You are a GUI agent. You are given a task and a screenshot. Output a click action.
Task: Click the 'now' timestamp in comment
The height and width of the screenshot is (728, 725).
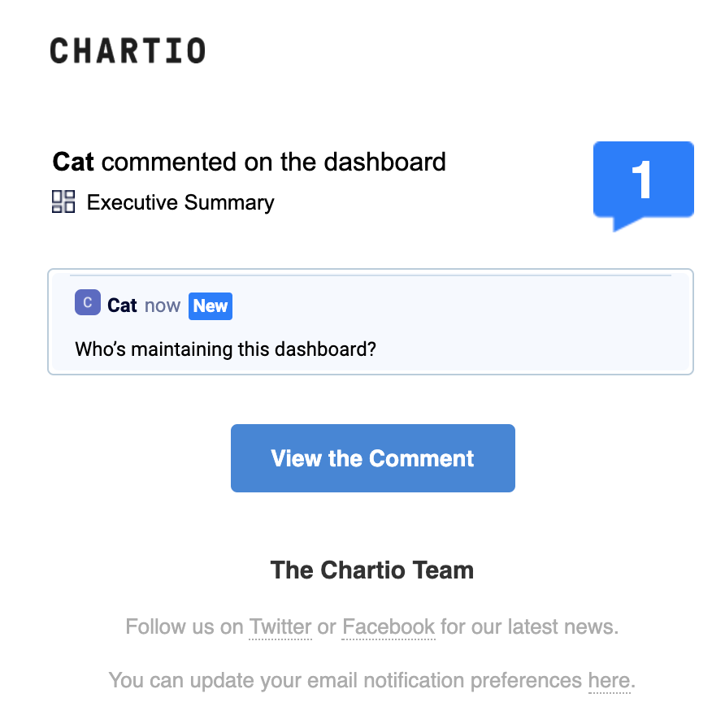tap(163, 306)
